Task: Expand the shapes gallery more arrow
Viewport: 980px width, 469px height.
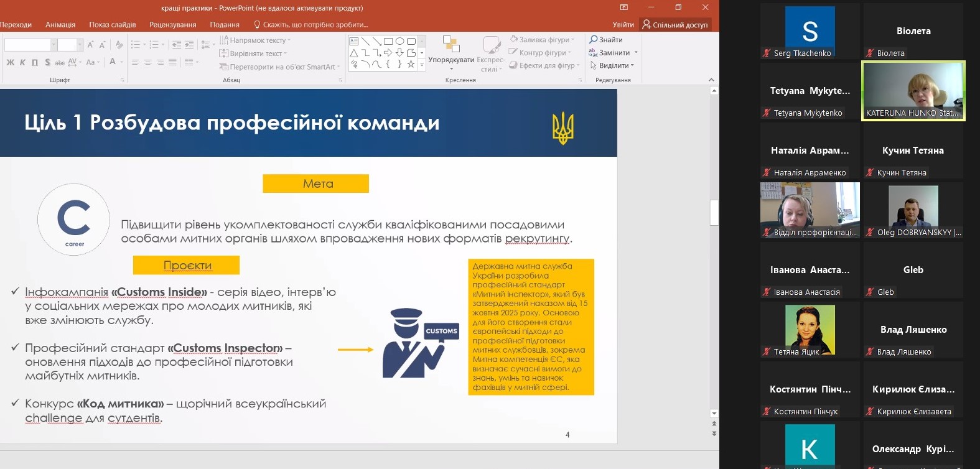Action: [x=422, y=65]
